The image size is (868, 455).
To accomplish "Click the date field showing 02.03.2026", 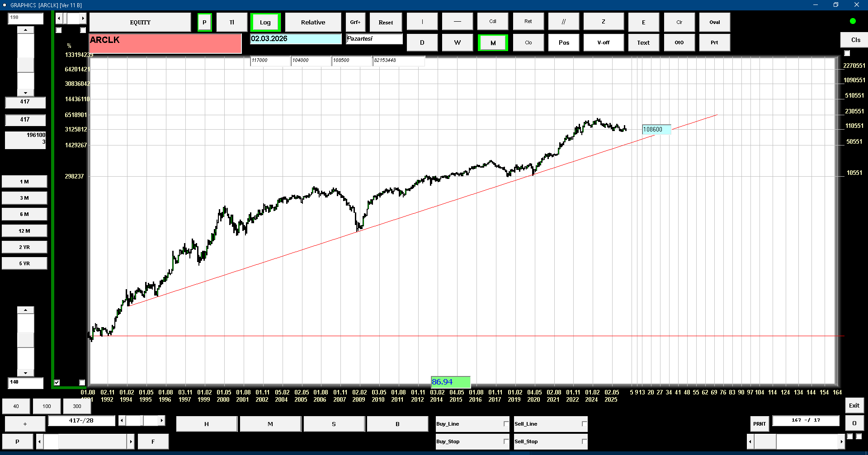I will [x=296, y=39].
